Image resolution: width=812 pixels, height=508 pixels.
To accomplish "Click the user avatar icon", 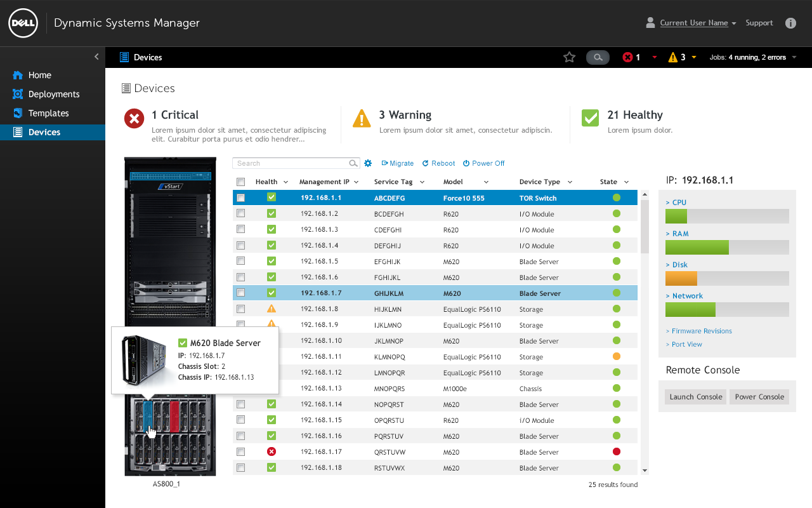I will (650, 23).
